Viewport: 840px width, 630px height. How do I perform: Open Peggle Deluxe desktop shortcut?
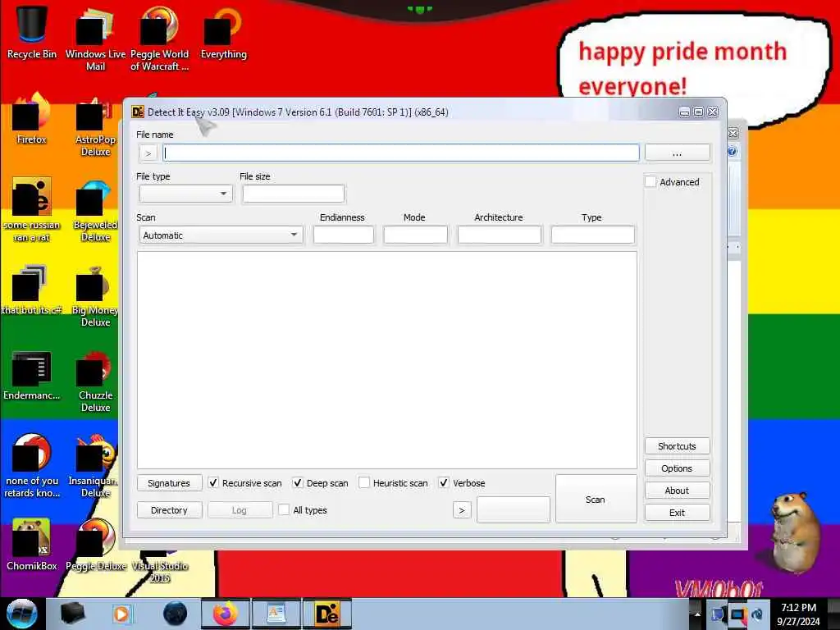(95, 545)
